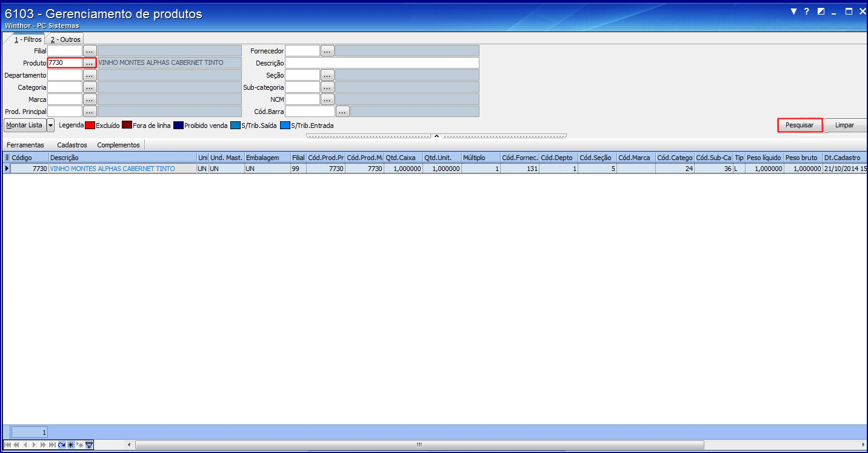Click Descrição filter input field
Screen dimensions: 868x453
coord(382,63)
